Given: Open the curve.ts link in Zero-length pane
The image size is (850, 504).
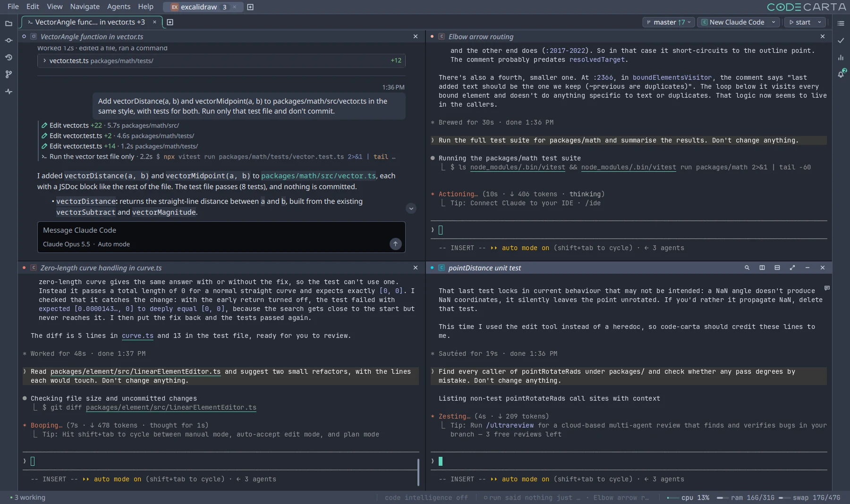Looking at the screenshot, I should click(137, 336).
